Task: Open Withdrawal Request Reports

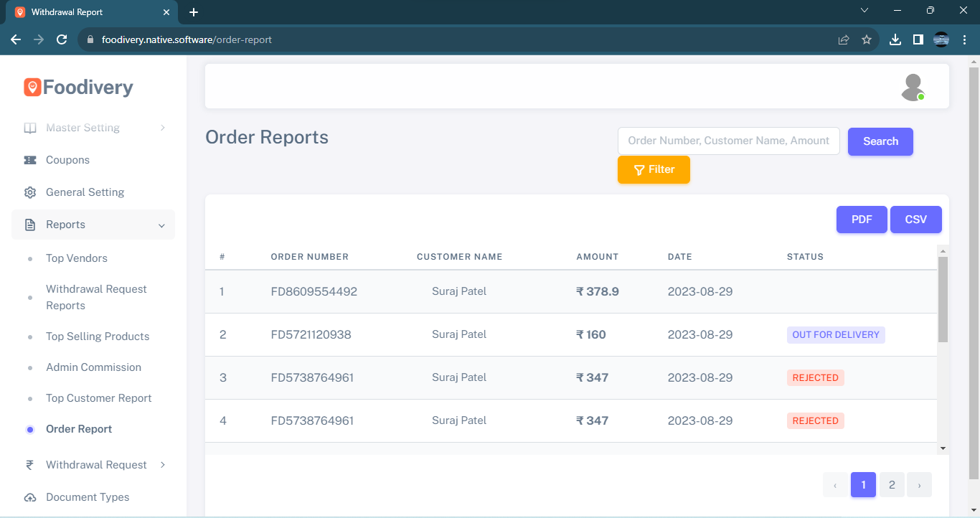Action: (96, 297)
